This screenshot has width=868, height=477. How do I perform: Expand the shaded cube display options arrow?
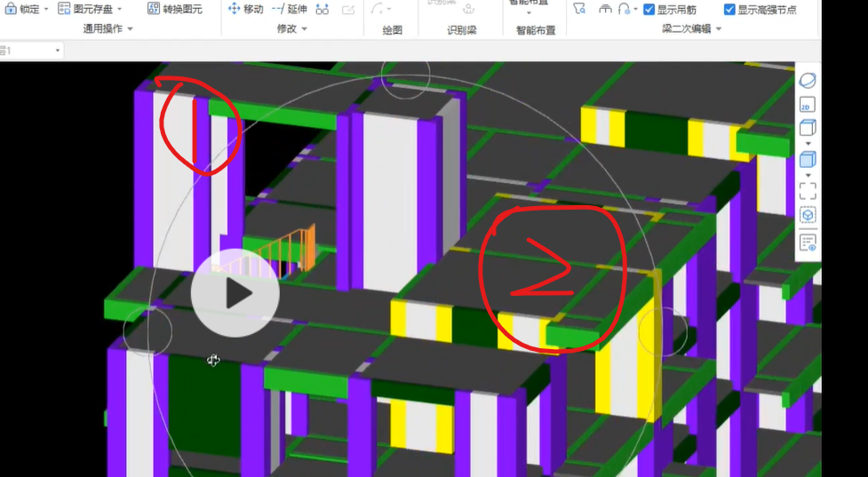808,175
